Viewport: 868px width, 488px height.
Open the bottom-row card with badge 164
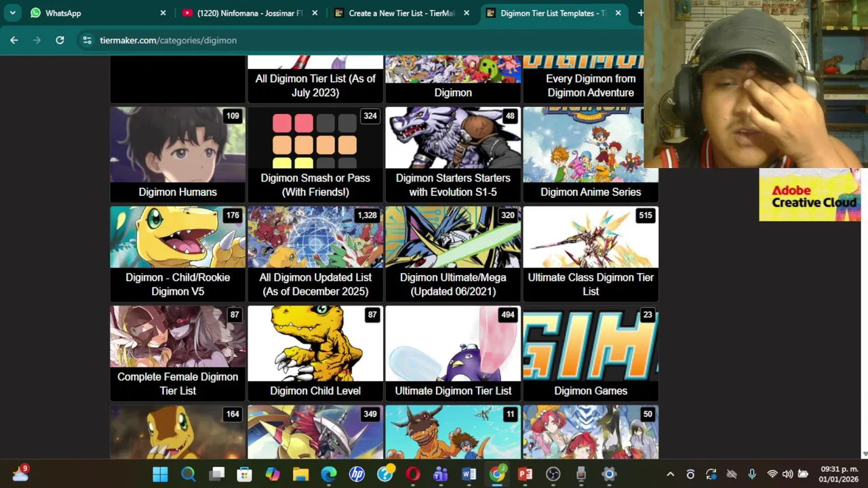pyautogui.click(x=178, y=432)
